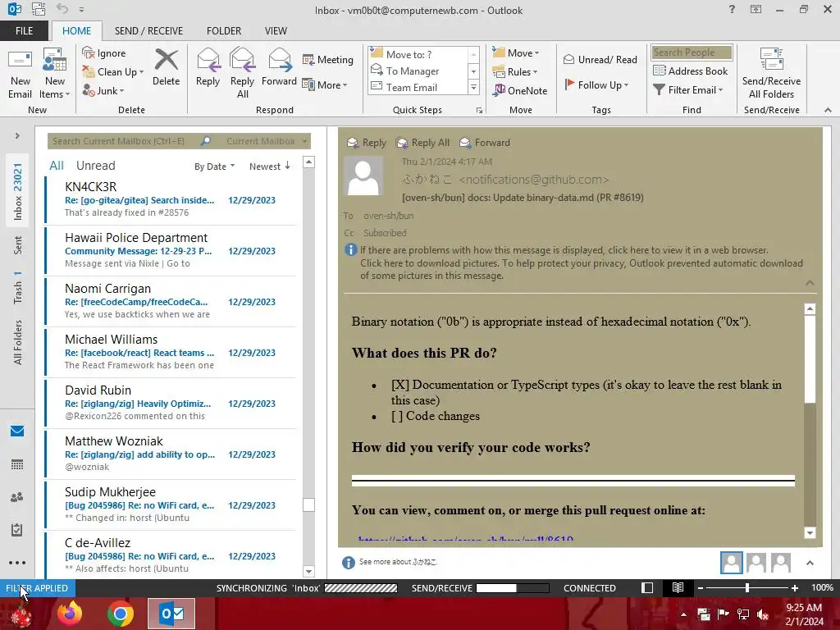Open the Clean Up dropdown
The image size is (840, 630).
click(112, 72)
